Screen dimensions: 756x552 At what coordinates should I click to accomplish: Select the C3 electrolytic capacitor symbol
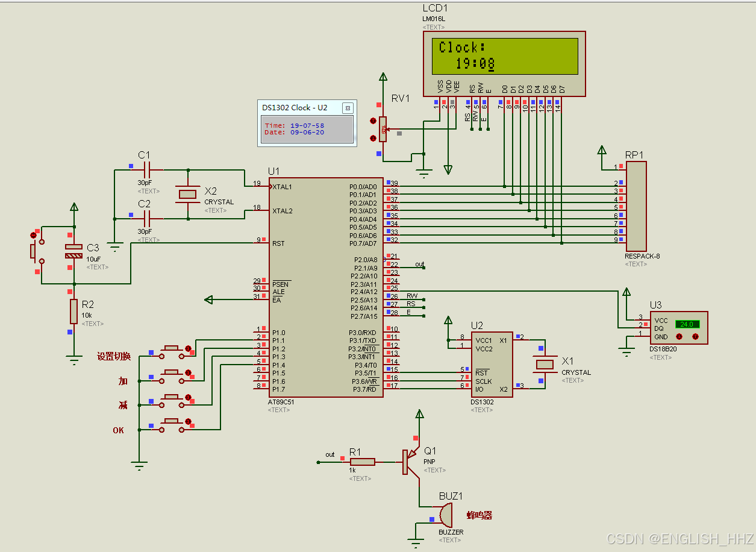[74, 251]
